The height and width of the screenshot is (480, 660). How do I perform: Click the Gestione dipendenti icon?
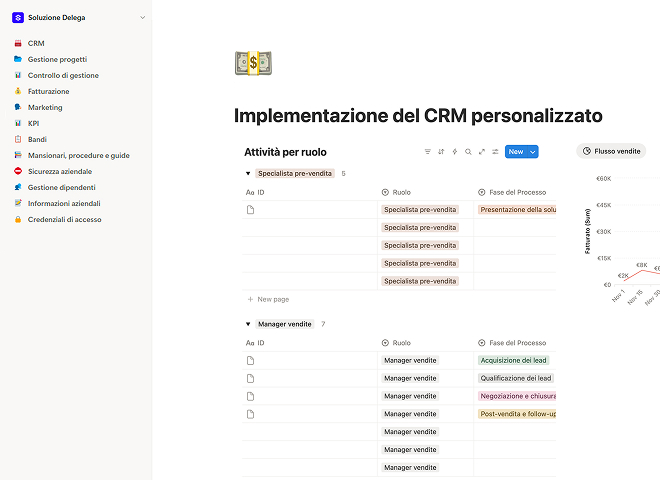pos(18,187)
